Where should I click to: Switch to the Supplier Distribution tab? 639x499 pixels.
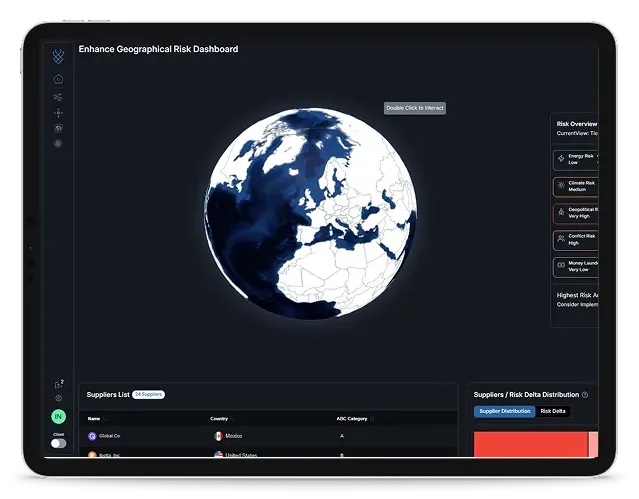point(505,411)
